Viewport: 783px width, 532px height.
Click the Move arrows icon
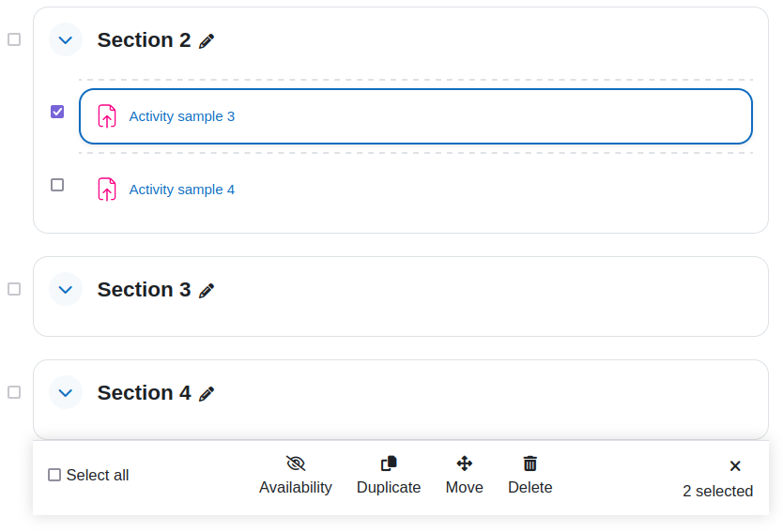(x=465, y=464)
